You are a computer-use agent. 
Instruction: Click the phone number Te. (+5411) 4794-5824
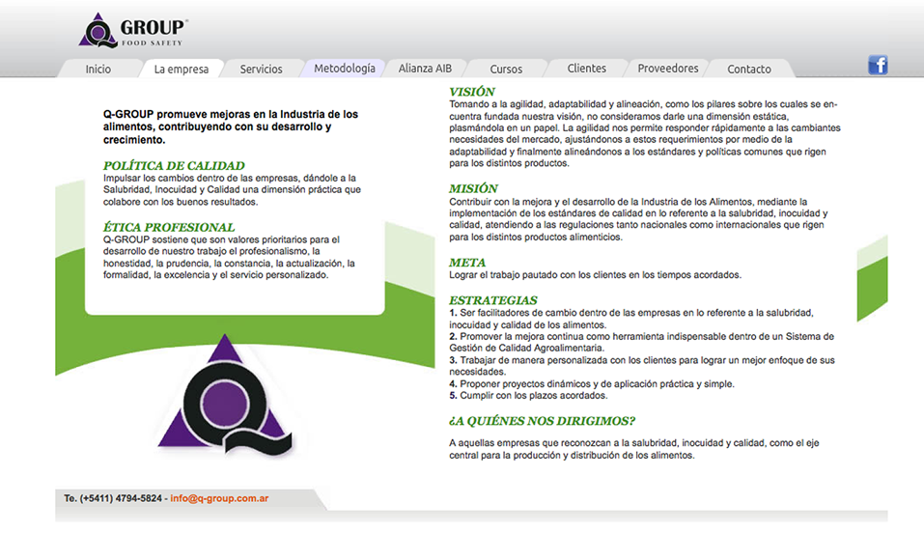point(113,499)
